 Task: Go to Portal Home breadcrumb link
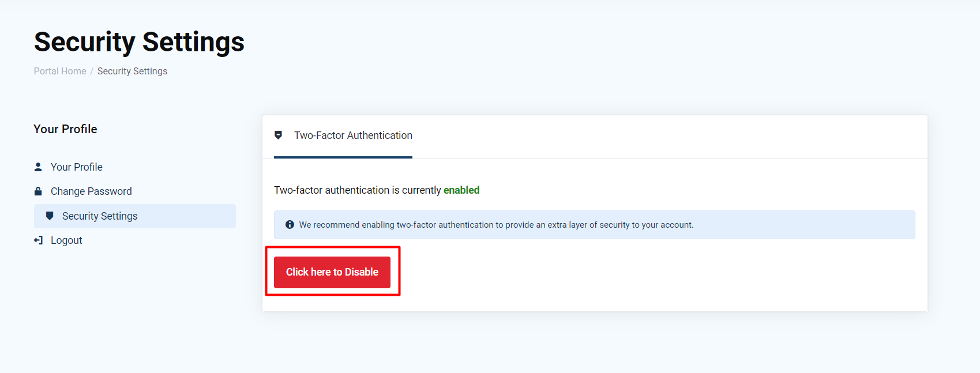(60, 71)
